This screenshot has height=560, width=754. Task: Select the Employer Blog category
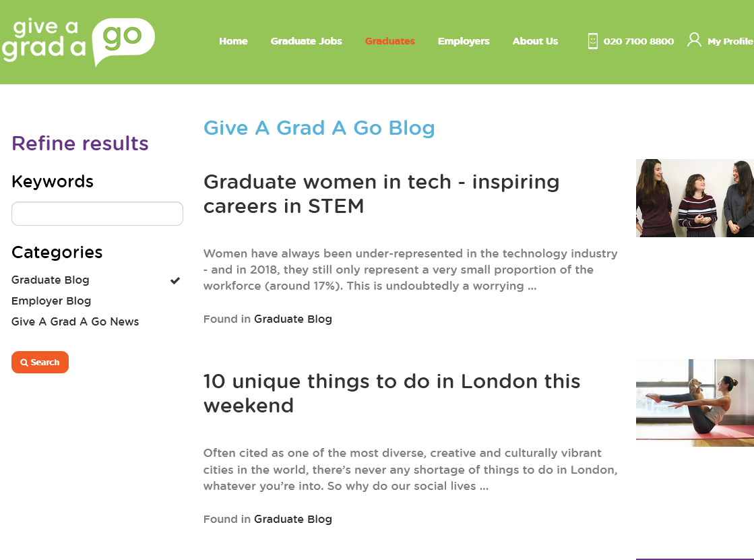(x=51, y=301)
